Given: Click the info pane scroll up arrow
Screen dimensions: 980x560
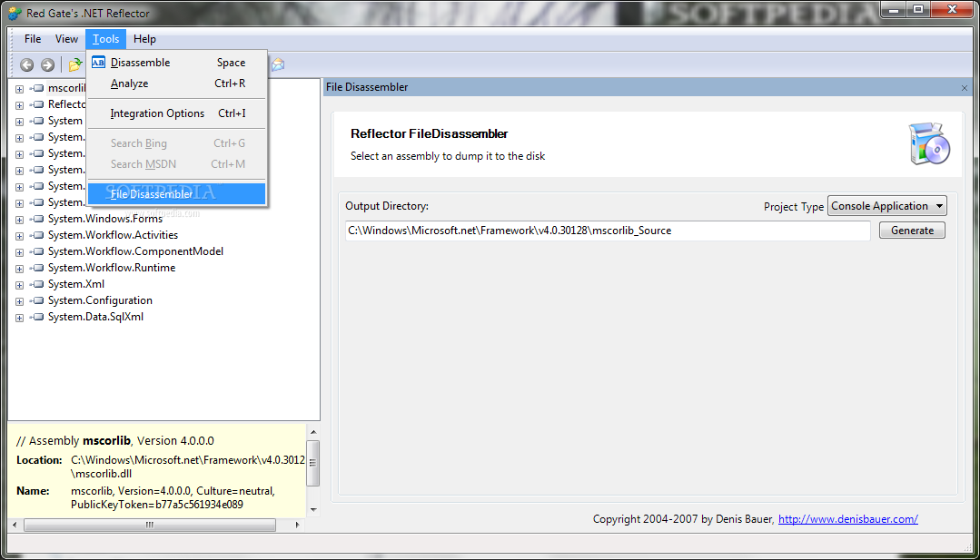Looking at the screenshot, I should 313,432.
